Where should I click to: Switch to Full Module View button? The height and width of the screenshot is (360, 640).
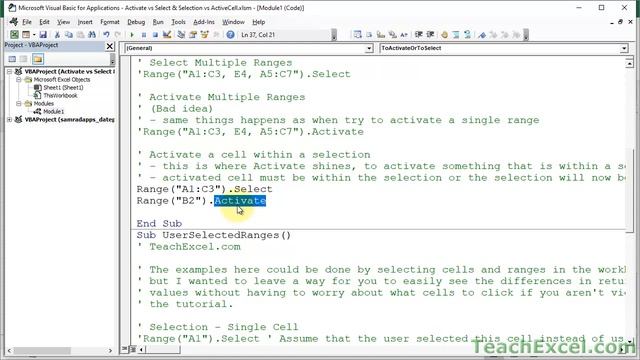coord(132,349)
